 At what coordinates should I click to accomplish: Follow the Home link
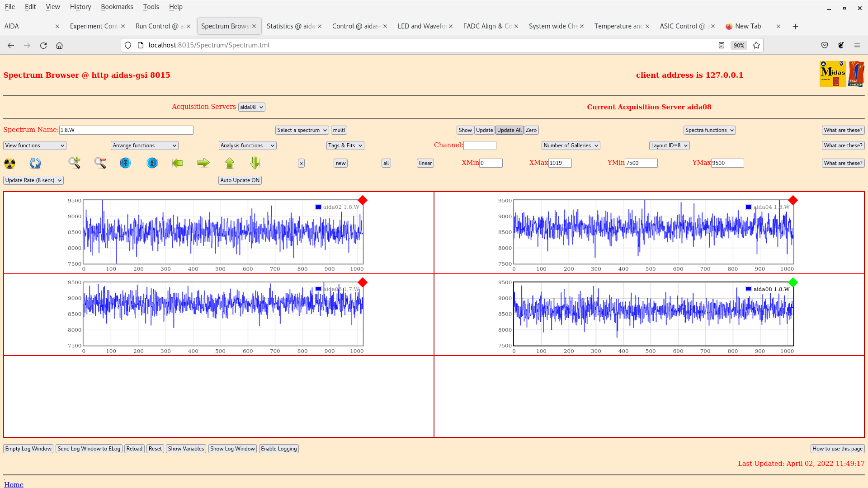coord(14,484)
